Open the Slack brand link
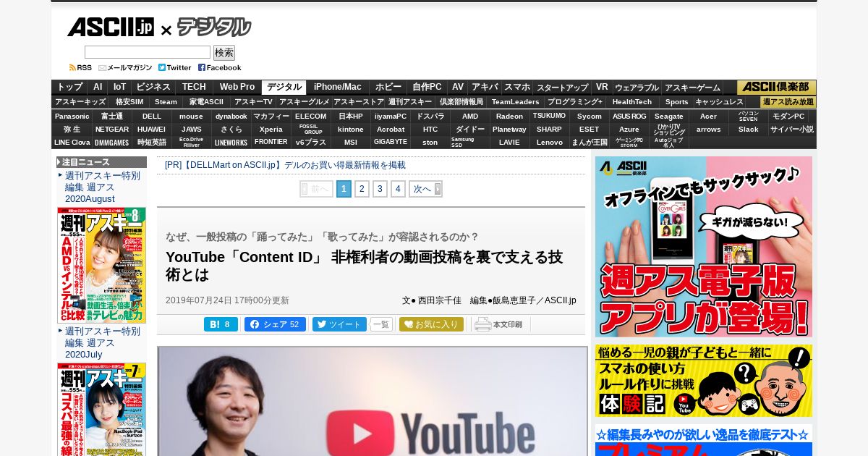868x456 pixels. [749, 129]
